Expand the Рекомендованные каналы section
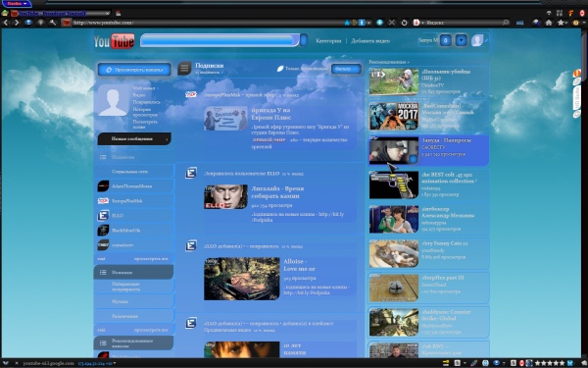This screenshot has width=588, height=368. tap(133, 342)
